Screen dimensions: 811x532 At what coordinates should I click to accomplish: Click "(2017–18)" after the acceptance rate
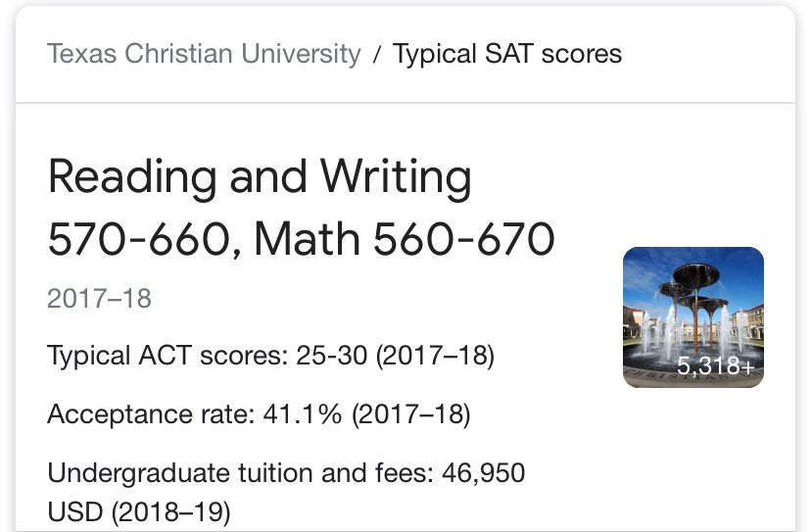[x=410, y=414]
